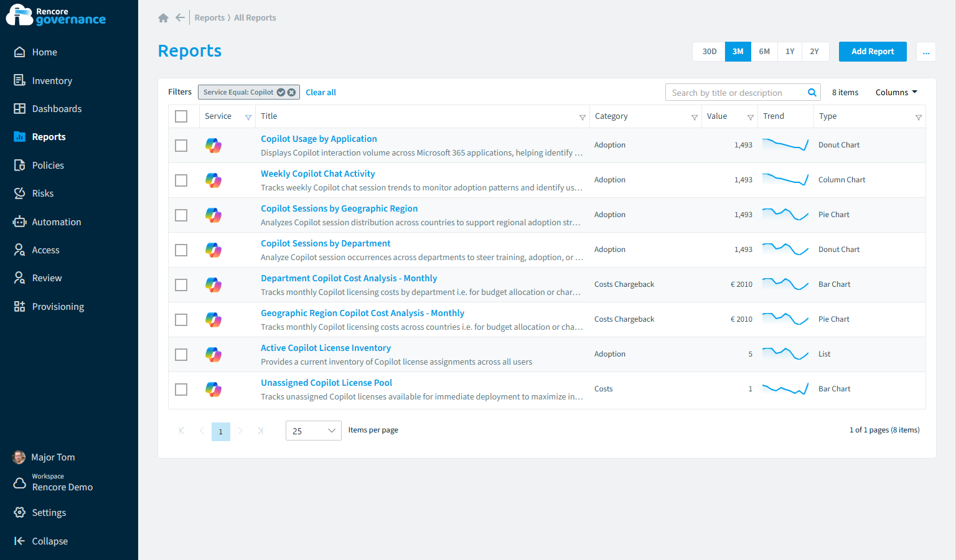The image size is (956, 560).
Task: Check Geographic Region Copilot Cost Analysis row
Action: point(181,320)
